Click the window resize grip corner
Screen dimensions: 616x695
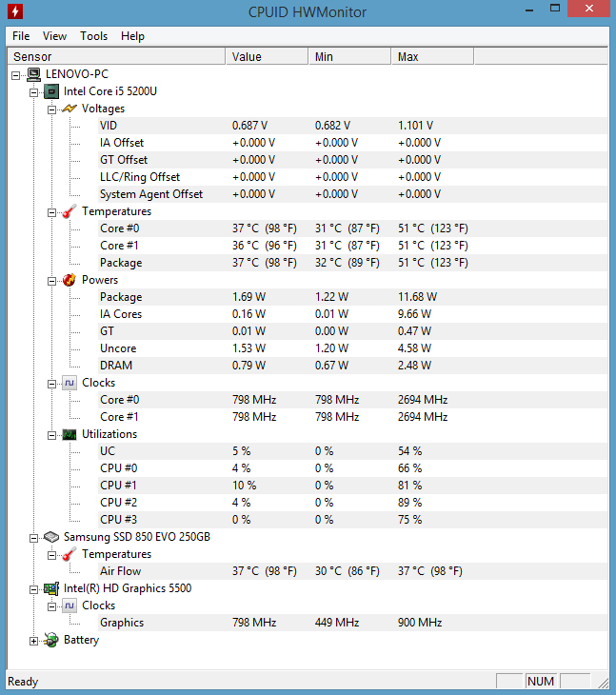click(x=603, y=682)
